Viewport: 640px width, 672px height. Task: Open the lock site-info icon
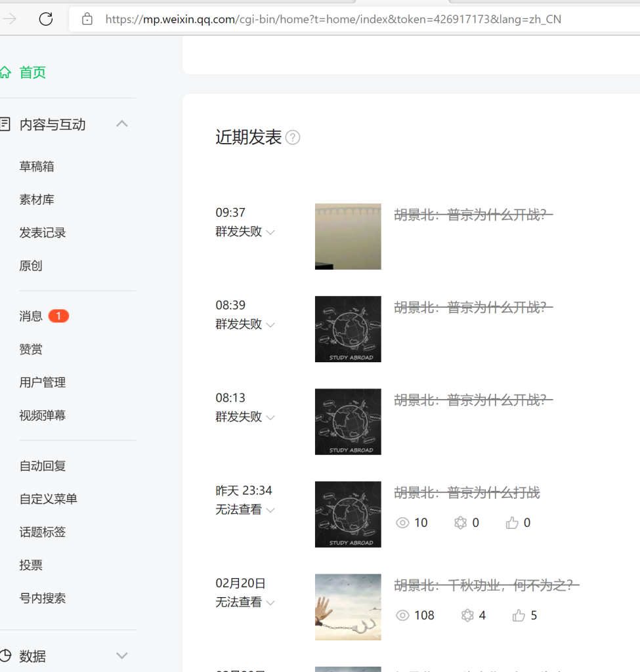coord(87,19)
